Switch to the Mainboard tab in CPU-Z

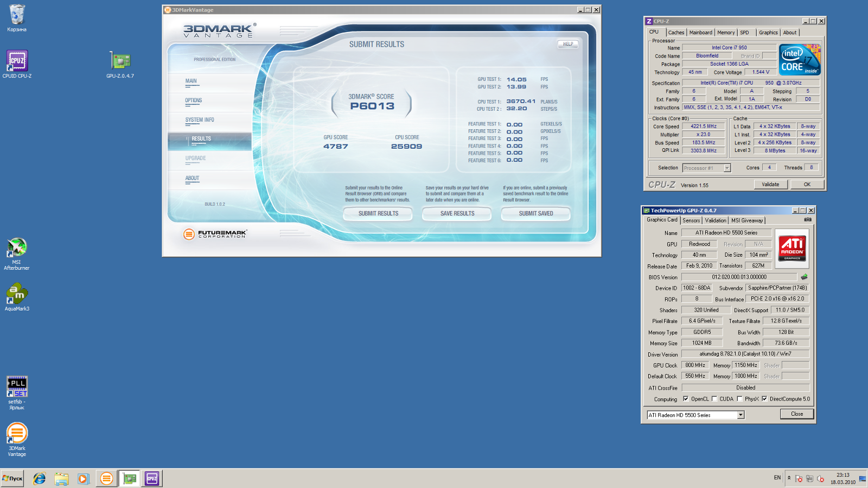click(x=700, y=33)
